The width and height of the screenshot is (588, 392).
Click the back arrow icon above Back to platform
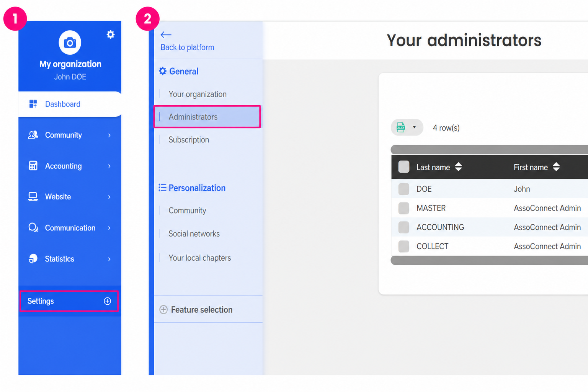166,35
